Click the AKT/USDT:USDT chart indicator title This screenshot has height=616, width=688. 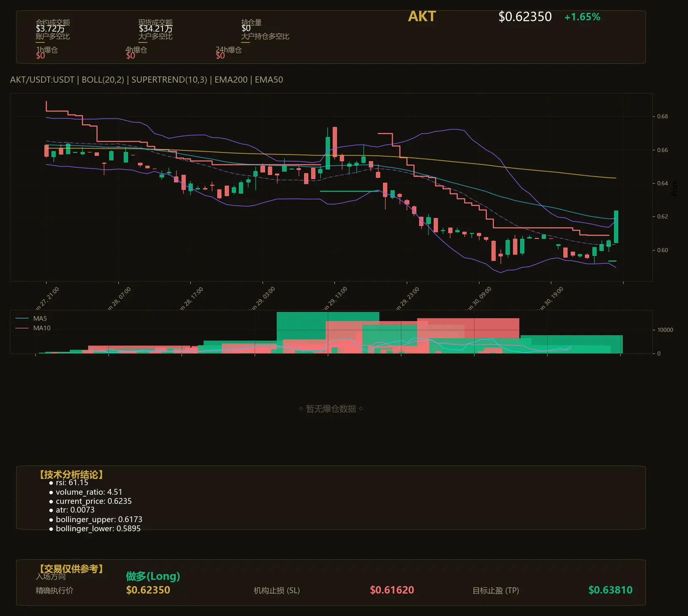[146, 80]
